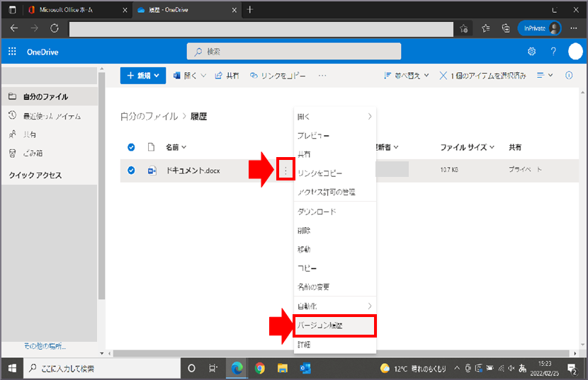The image size is (588, 380).
Task: Open Task View on taskbar
Action: pos(213,369)
